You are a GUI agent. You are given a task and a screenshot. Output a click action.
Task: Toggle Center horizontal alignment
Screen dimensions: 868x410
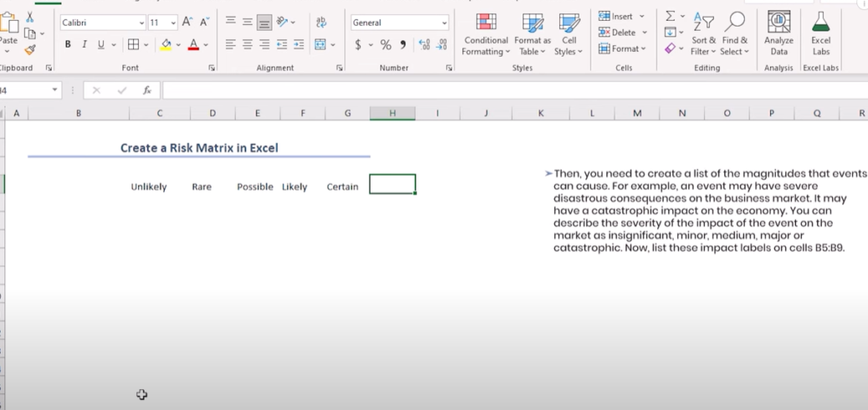pyautogui.click(x=248, y=44)
